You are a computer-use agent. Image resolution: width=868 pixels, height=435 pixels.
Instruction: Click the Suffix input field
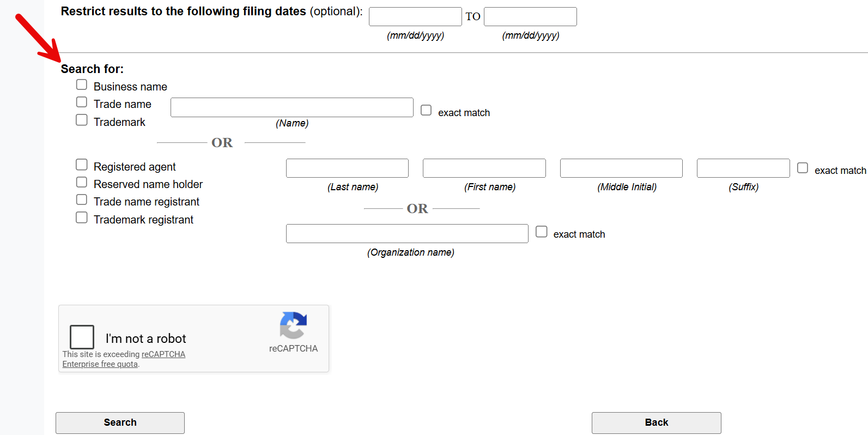(743, 168)
